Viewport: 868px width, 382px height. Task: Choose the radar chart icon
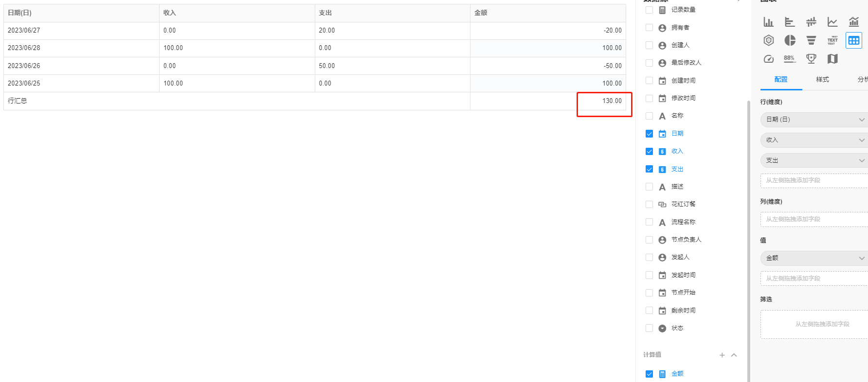[x=768, y=40]
